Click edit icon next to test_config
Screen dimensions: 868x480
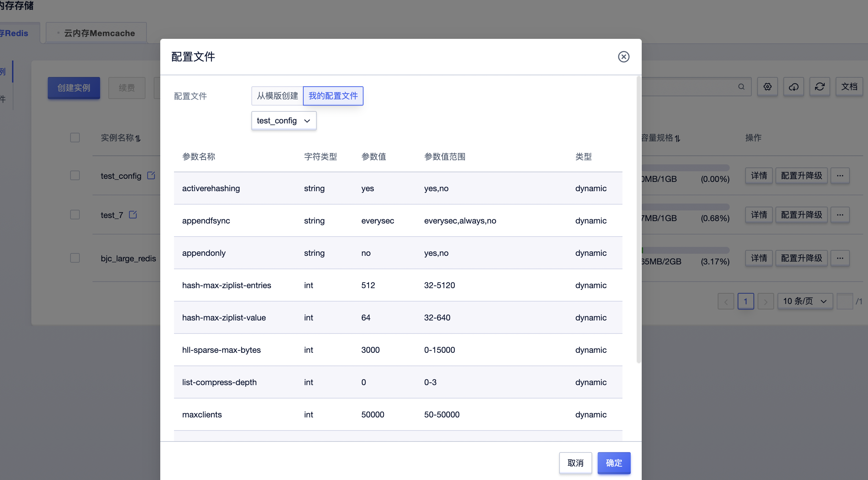[151, 175]
